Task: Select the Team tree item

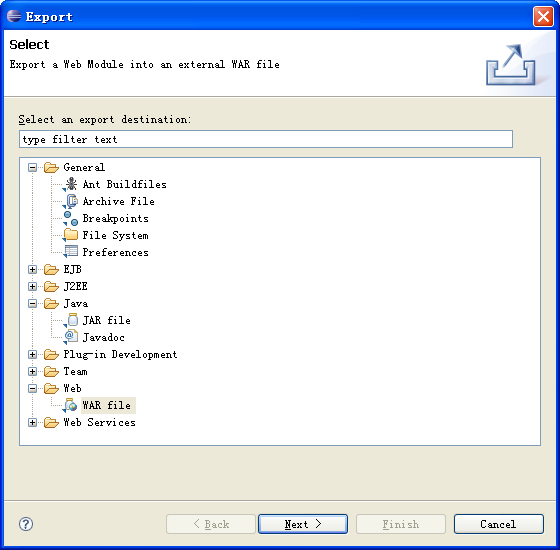Action: (75, 371)
